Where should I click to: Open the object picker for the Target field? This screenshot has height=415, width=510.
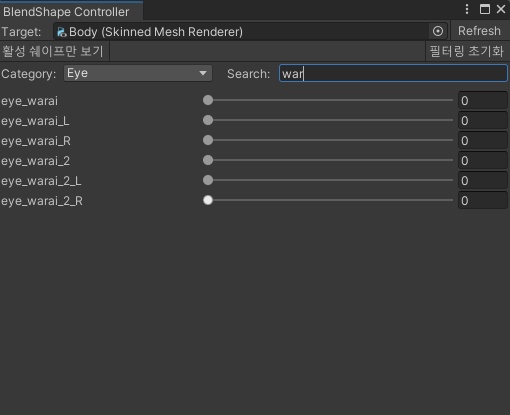click(438, 31)
